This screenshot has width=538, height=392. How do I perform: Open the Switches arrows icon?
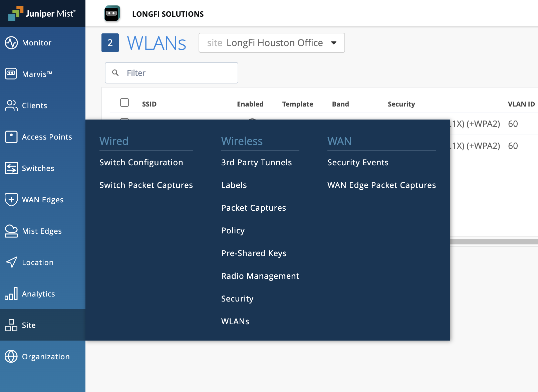[x=11, y=168]
